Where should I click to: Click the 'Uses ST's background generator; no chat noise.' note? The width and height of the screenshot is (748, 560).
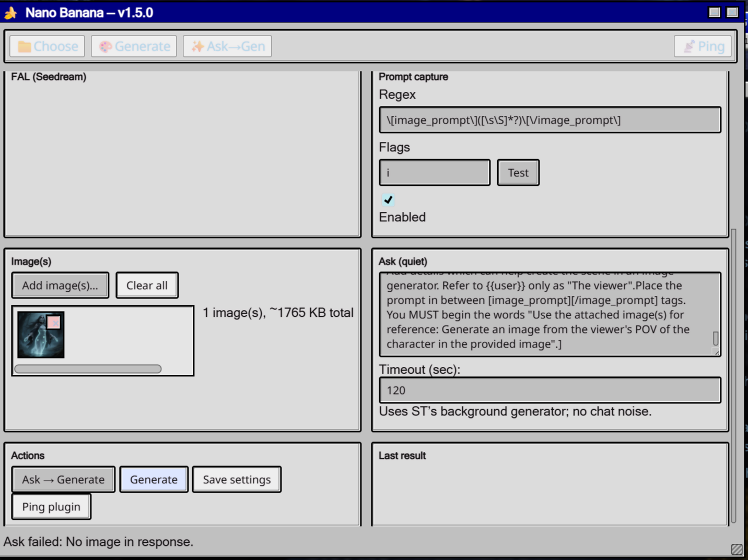pyautogui.click(x=515, y=411)
